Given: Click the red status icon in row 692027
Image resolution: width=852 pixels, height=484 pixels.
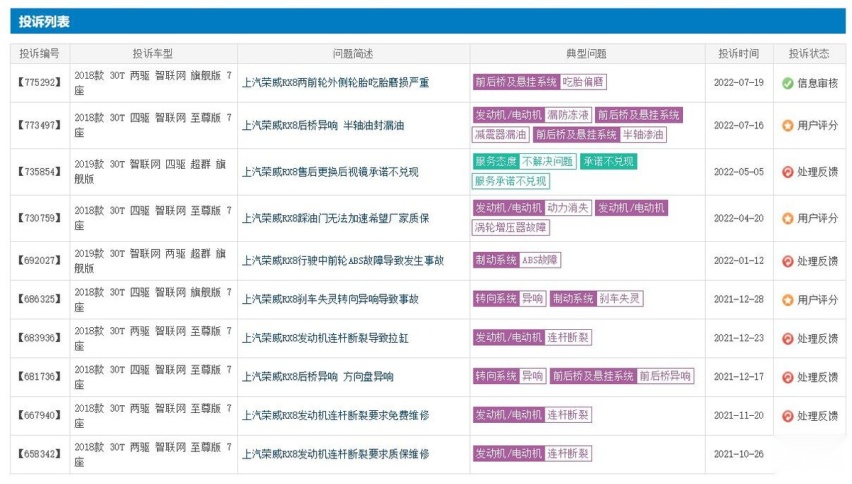Looking at the screenshot, I should click(x=787, y=261).
